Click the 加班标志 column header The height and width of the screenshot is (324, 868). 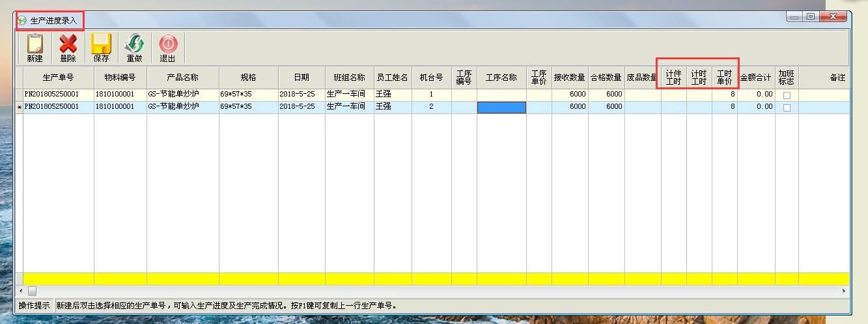[x=787, y=78]
